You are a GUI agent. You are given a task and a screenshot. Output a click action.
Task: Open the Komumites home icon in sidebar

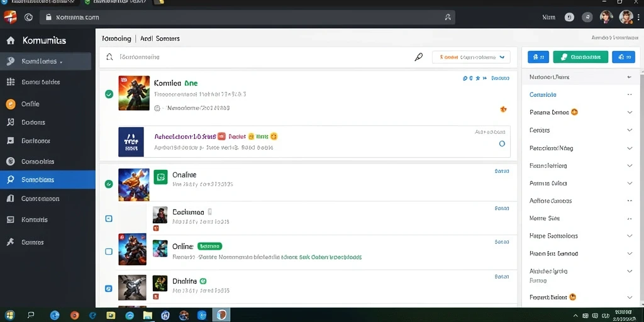click(11, 40)
